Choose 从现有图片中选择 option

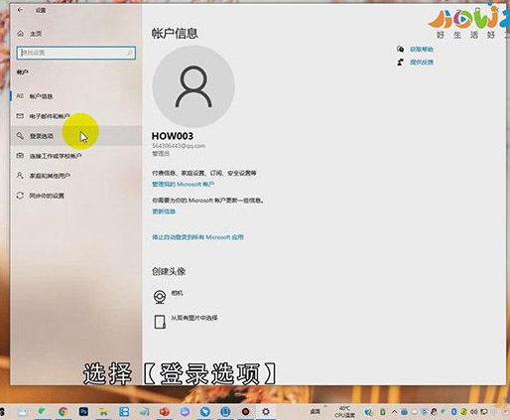(x=186, y=322)
